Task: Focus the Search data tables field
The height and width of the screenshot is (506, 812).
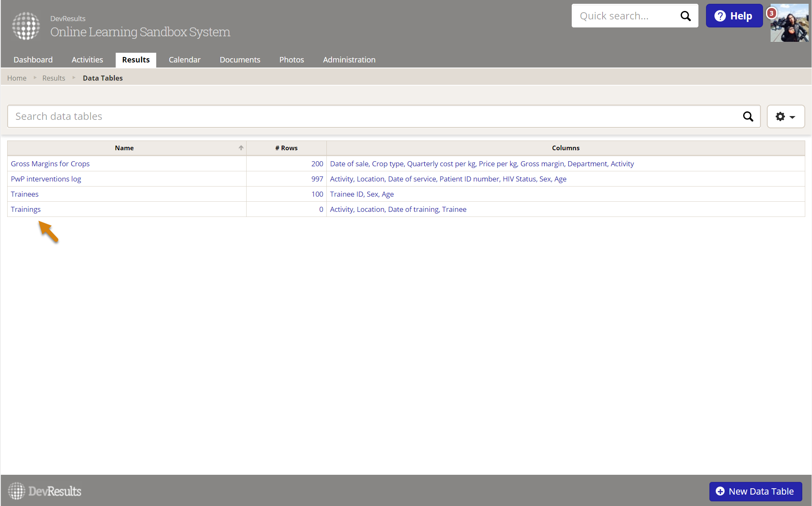Action: (x=372, y=116)
